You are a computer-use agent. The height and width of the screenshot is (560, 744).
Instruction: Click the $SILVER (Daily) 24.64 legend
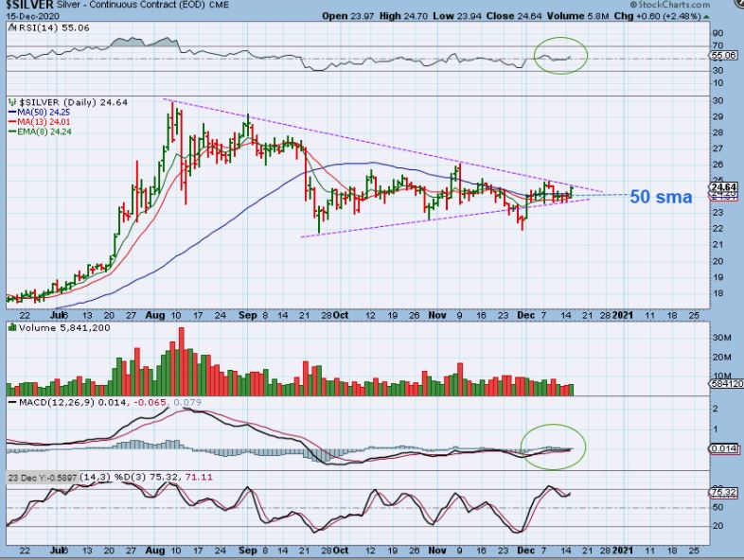[x=74, y=102]
